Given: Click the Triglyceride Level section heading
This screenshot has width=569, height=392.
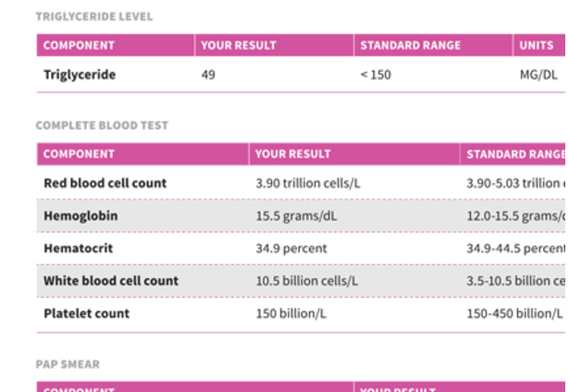Looking at the screenshot, I should point(94,17).
